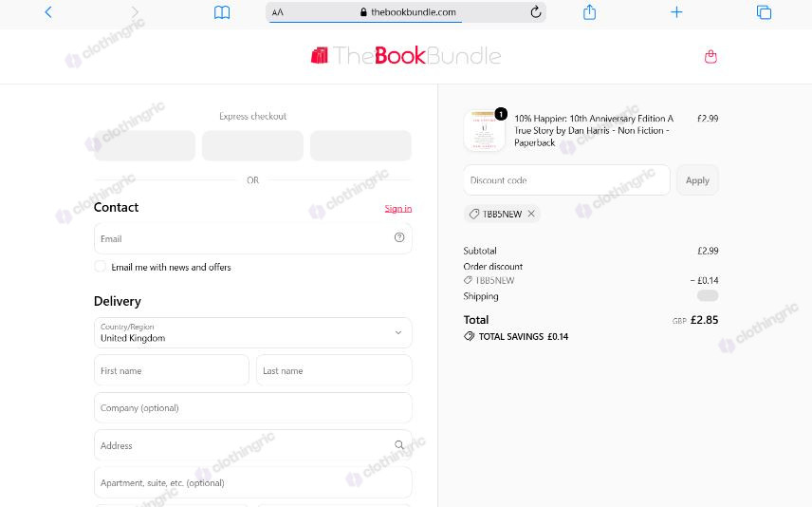Open the Safari share icon

(589, 12)
